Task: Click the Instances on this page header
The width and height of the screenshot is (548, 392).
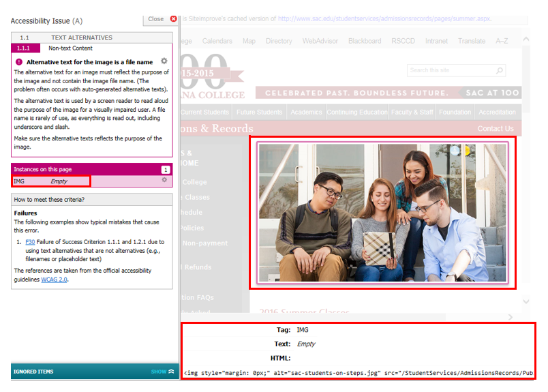Action: [92, 169]
